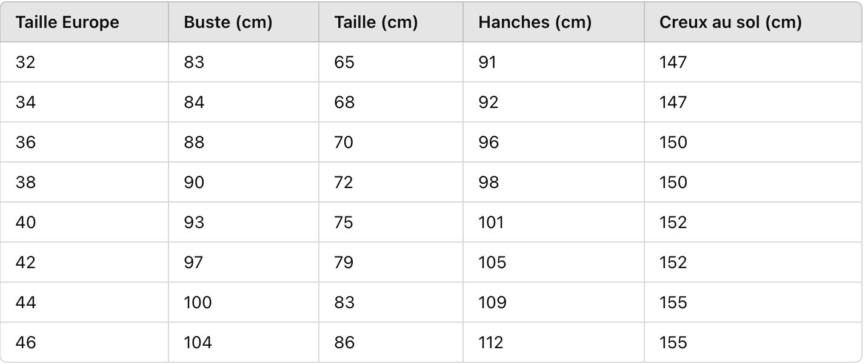Select size 38 in the first column

click(x=25, y=182)
